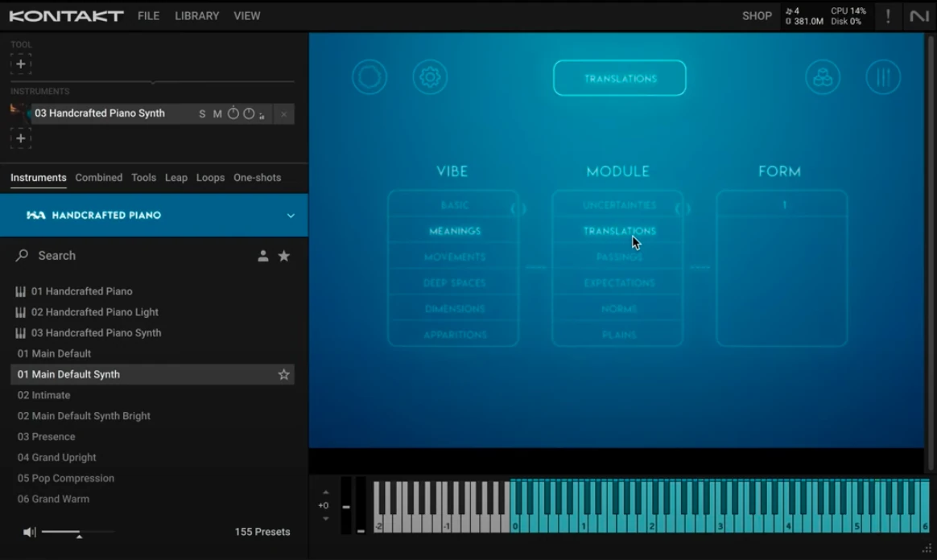Toggle the preview speaker icon
Viewport: 937px width, 560px height.
coord(29,532)
